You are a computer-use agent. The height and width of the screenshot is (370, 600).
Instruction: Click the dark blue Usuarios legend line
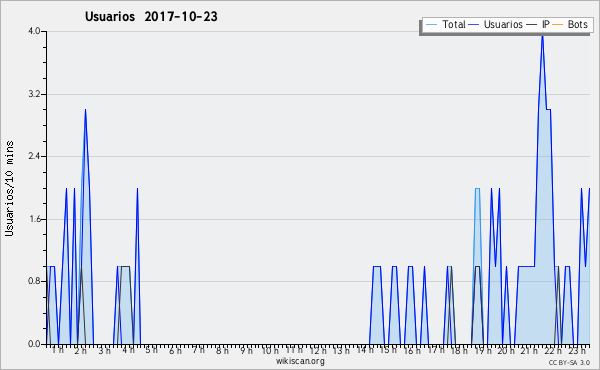pyautogui.click(x=474, y=25)
